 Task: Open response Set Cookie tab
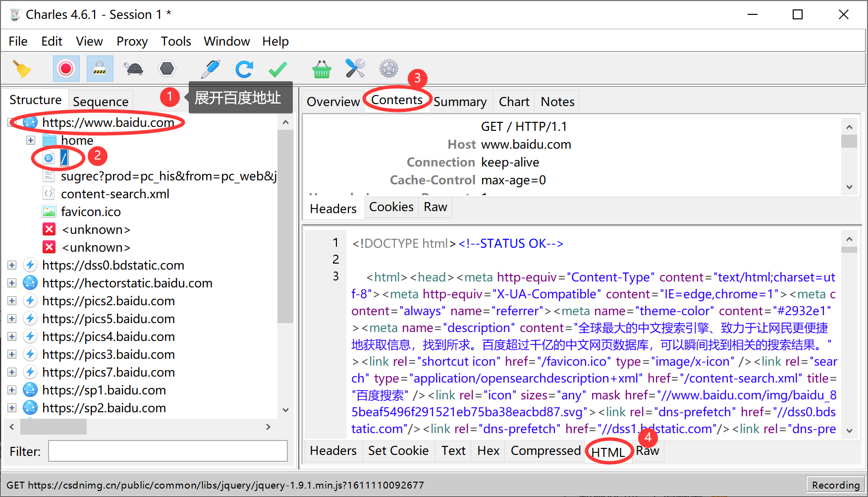[x=398, y=451]
